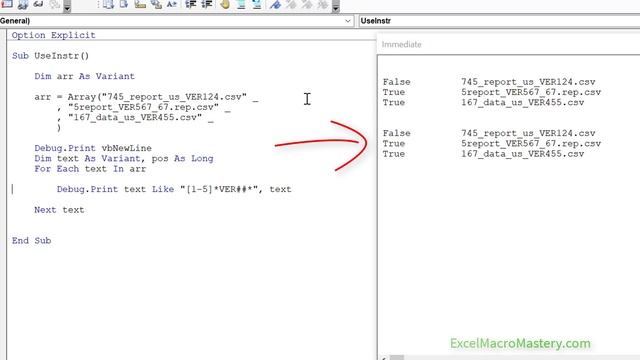Click the '"167_data_us_VER455.csv"' code line
Image resolution: width=640 pixels, height=360 pixels.
click(135, 118)
